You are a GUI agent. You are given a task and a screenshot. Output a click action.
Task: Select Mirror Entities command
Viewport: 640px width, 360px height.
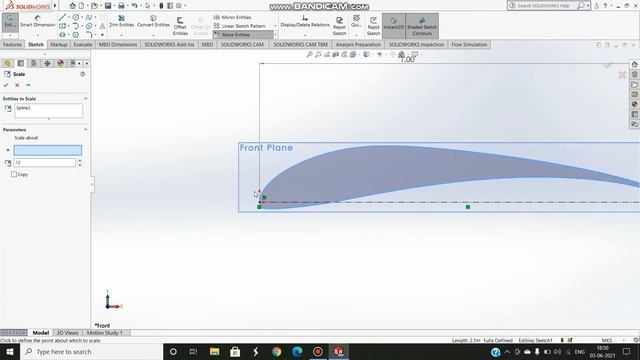232,17
